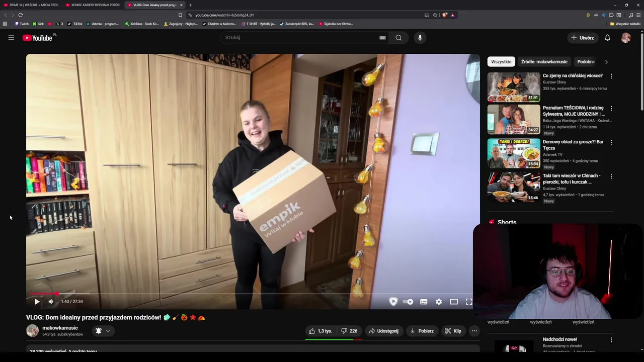Open YouTube notifications bell
This screenshot has width=644, height=362.
click(607, 38)
